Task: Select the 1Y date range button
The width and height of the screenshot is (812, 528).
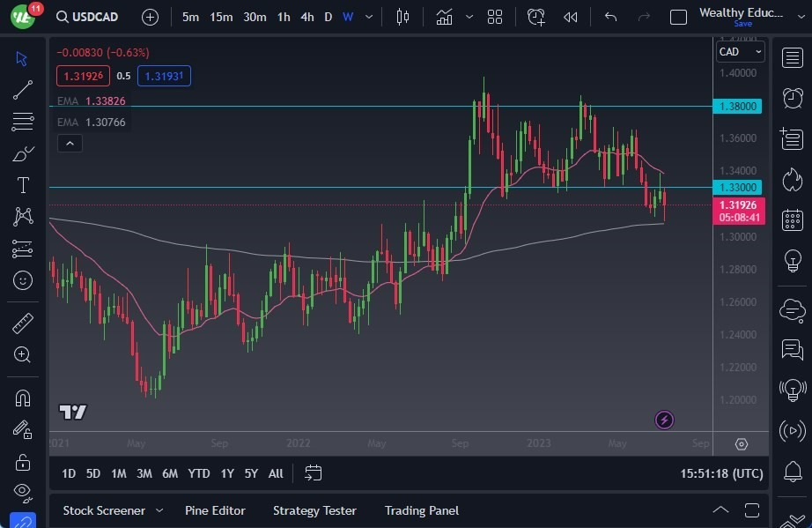Action: (226, 473)
